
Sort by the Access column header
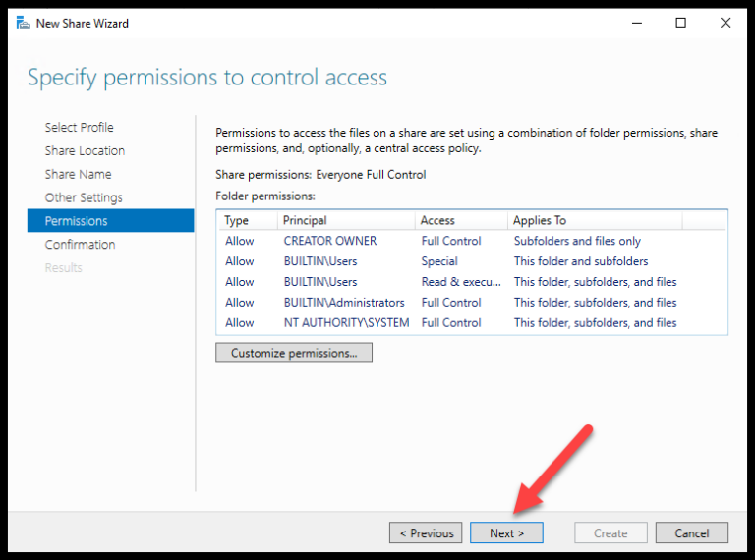pos(461,220)
